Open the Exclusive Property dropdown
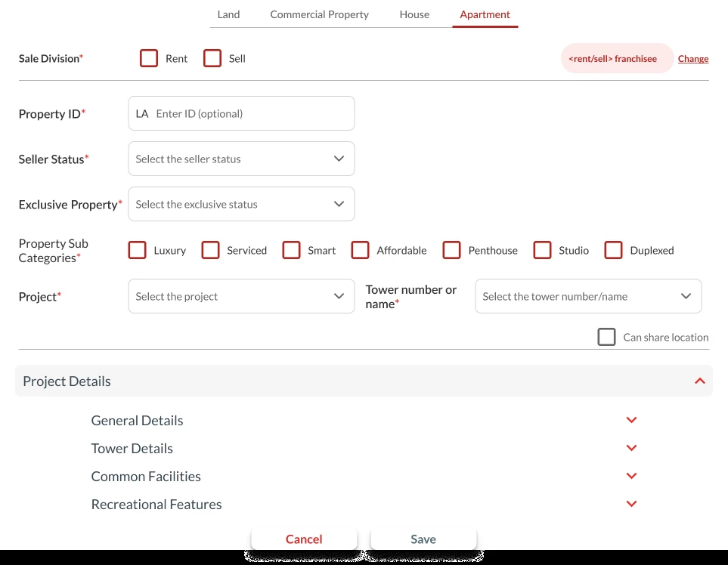Image resolution: width=728 pixels, height=565 pixels. click(241, 204)
